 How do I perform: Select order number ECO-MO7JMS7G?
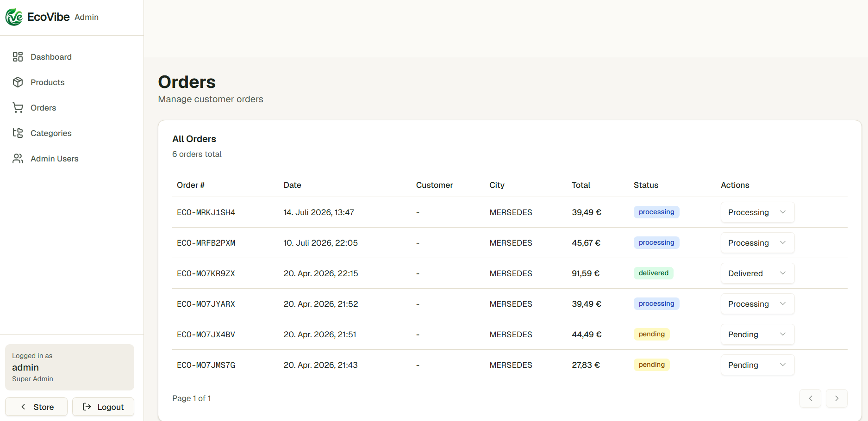click(206, 365)
